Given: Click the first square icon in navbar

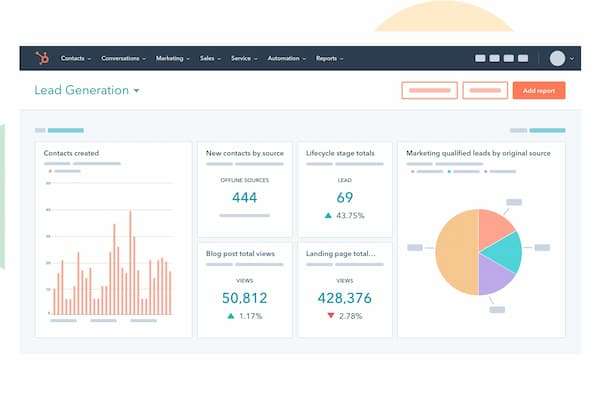Looking at the screenshot, I should pyautogui.click(x=482, y=58).
